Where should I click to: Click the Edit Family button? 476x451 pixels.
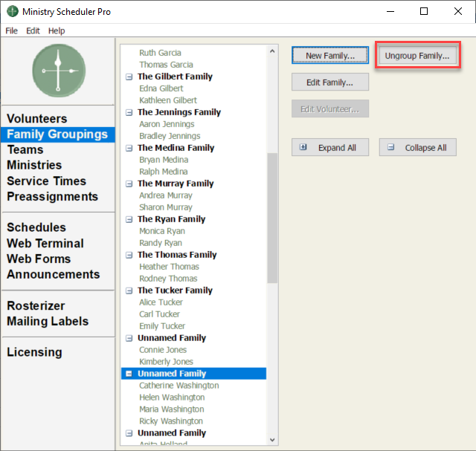pyautogui.click(x=330, y=82)
